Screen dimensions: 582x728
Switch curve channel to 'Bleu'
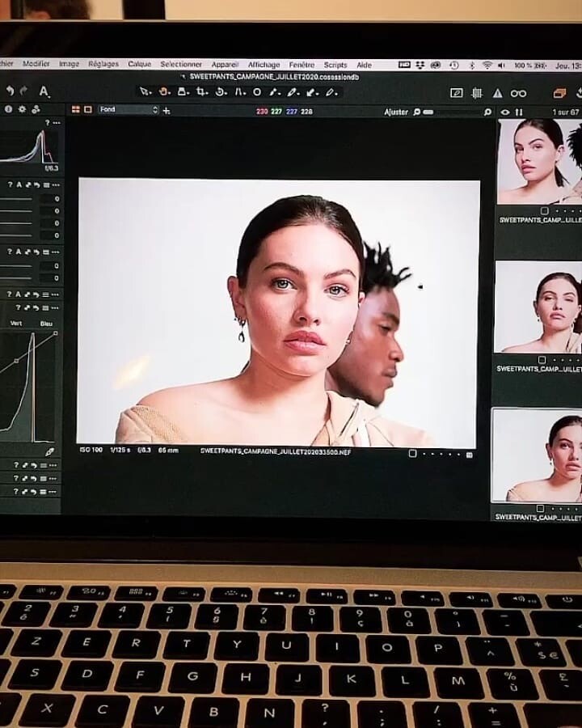tap(46, 324)
